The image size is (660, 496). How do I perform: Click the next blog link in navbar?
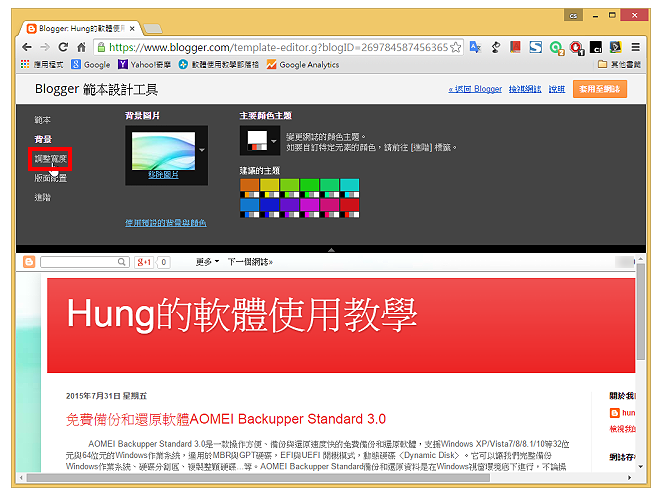click(250, 262)
